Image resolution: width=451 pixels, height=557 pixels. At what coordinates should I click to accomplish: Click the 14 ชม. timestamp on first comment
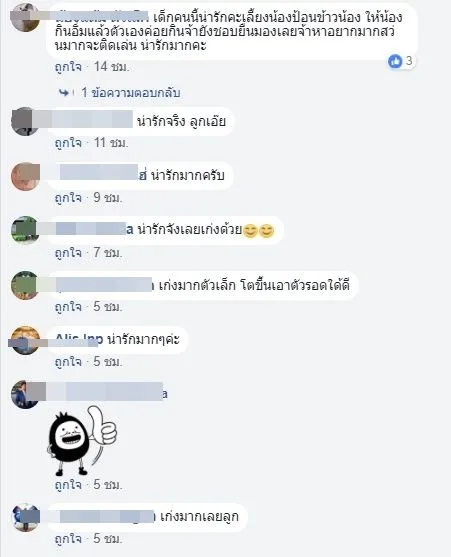coord(112,66)
